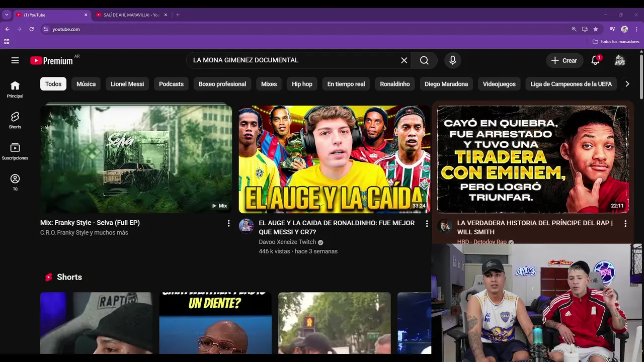Open options menu for Will Smith video
This screenshot has height=362, width=644.
click(625, 224)
